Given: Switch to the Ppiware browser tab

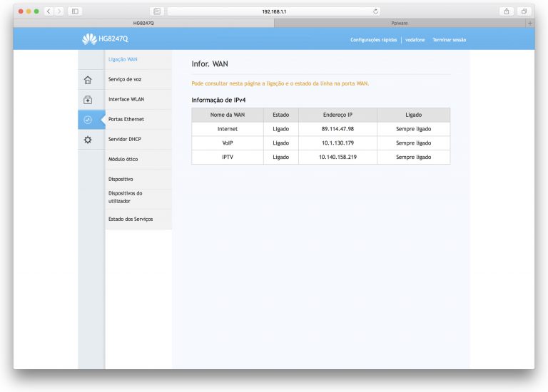Looking at the screenshot, I should tap(400, 24).
